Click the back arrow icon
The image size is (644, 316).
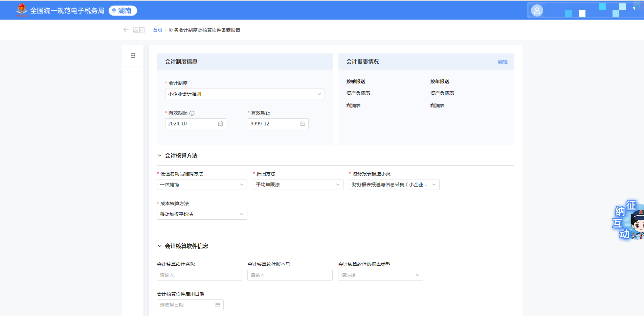[x=126, y=30]
